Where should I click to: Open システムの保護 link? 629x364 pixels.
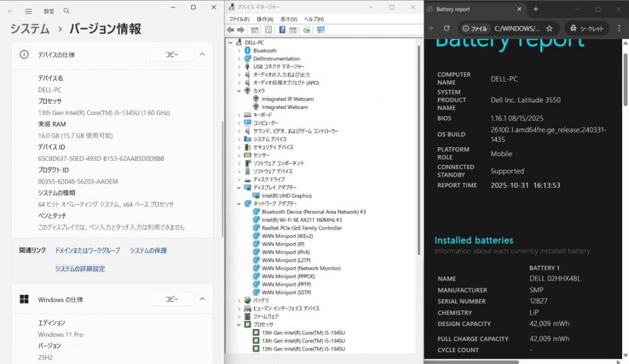coord(148,251)
